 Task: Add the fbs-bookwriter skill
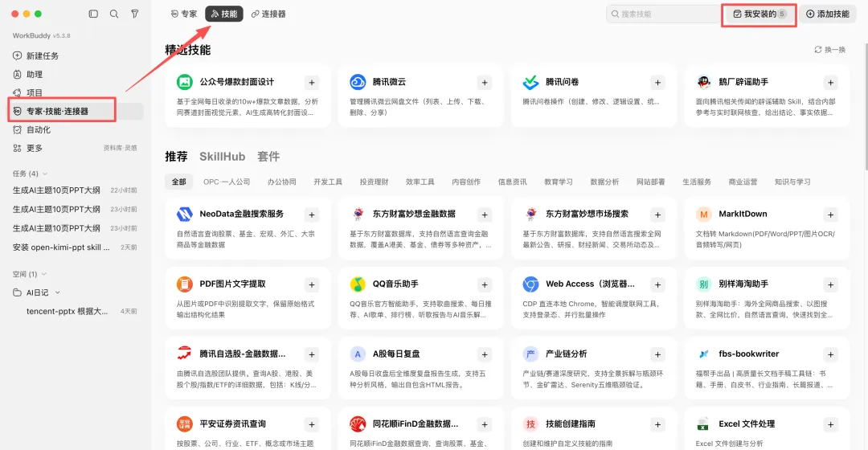tap(830, 354)
